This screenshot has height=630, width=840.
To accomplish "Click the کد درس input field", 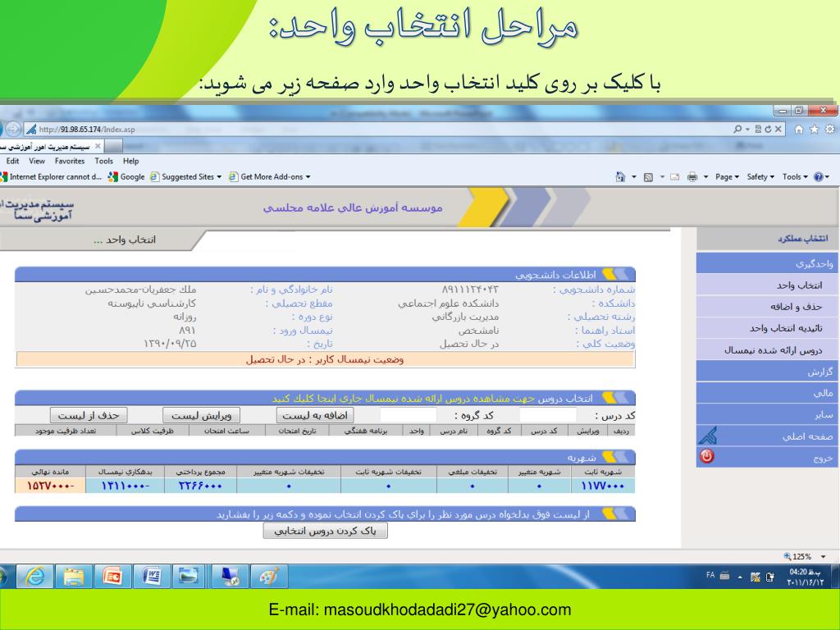I will tap(548, 415).
